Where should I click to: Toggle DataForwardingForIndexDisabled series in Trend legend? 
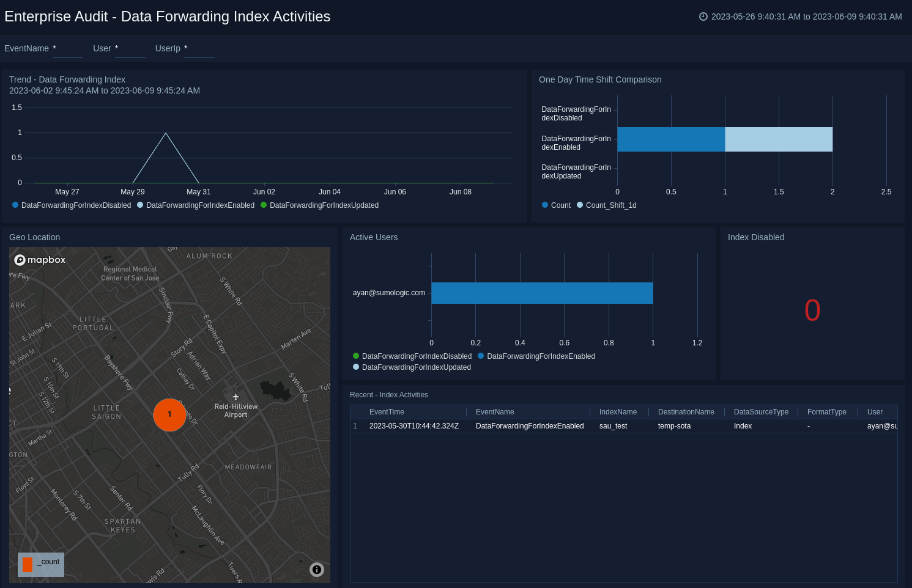[x=76, y=205]
